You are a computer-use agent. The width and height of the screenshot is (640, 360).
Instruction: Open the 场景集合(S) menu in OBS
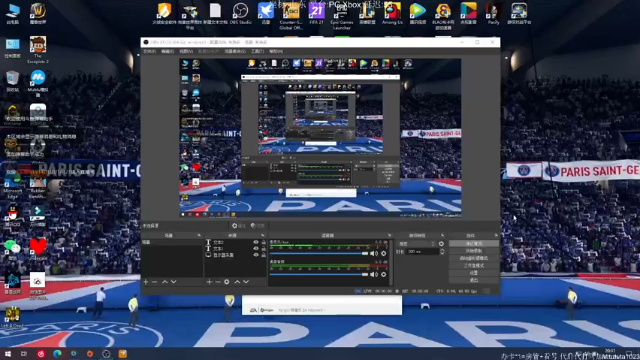[235, 51]
